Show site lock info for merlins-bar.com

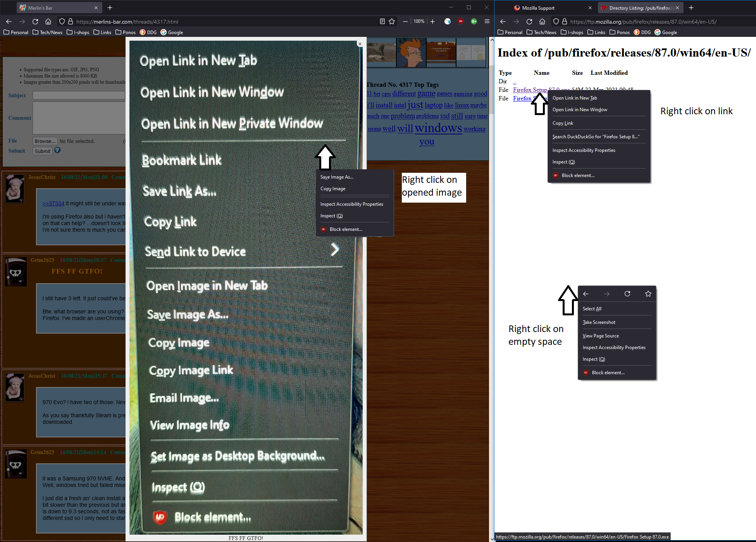coord(71,22)
